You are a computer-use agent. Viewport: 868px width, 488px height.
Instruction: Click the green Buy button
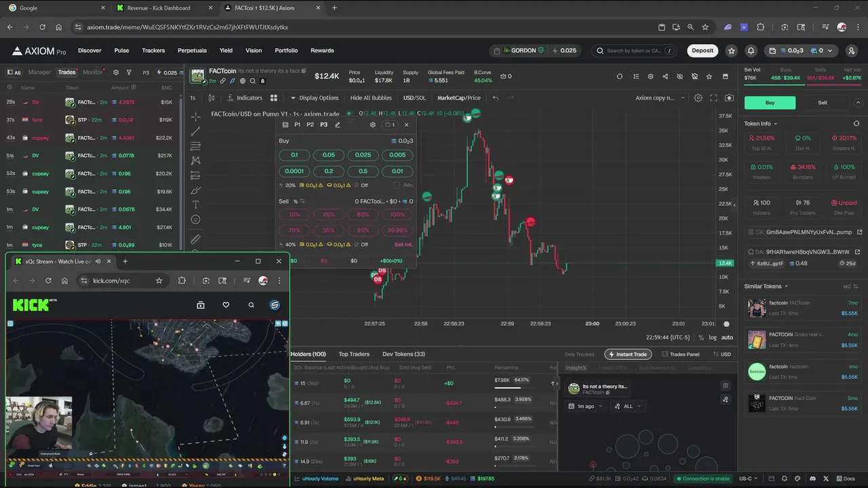(770, 102)
